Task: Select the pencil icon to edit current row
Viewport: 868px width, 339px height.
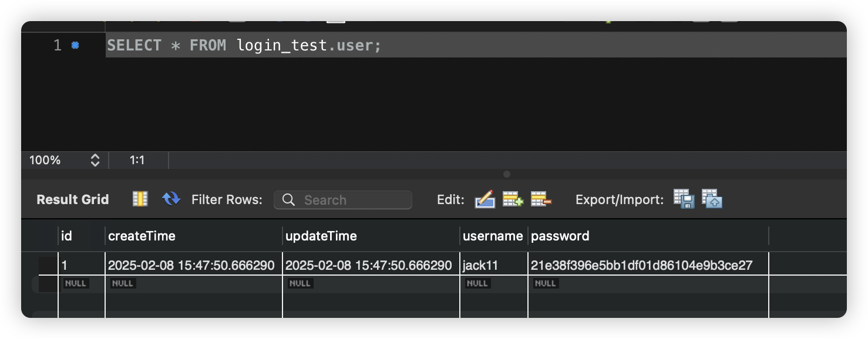Action: [484, 199]
